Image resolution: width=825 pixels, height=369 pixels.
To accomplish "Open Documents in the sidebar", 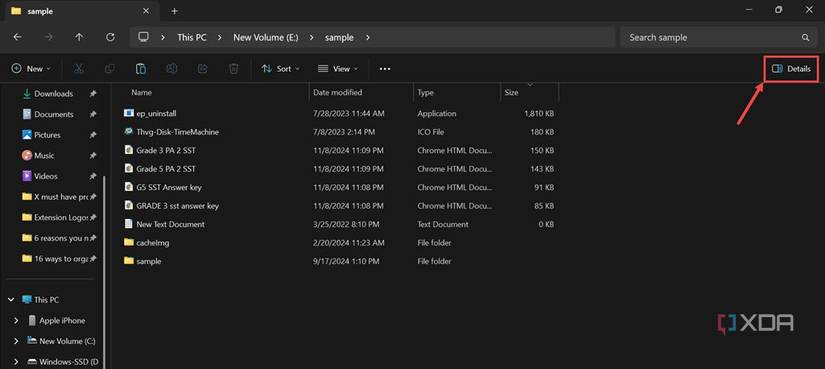I will click(54, 114).
